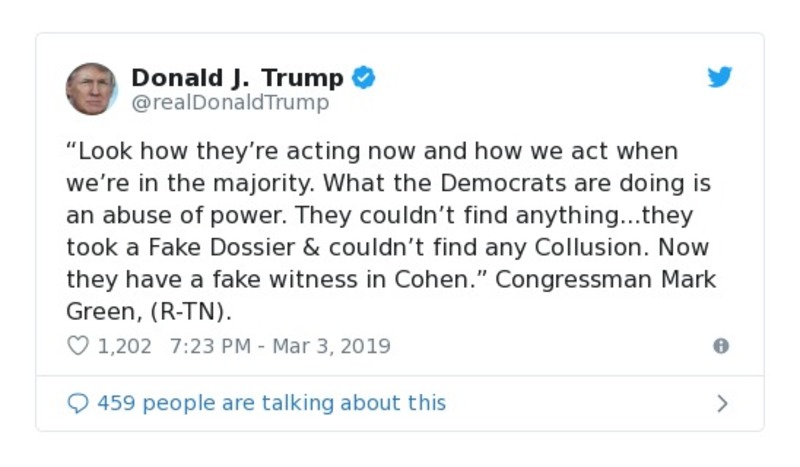Open the Twitter Ads info icon

pos(720,346)
